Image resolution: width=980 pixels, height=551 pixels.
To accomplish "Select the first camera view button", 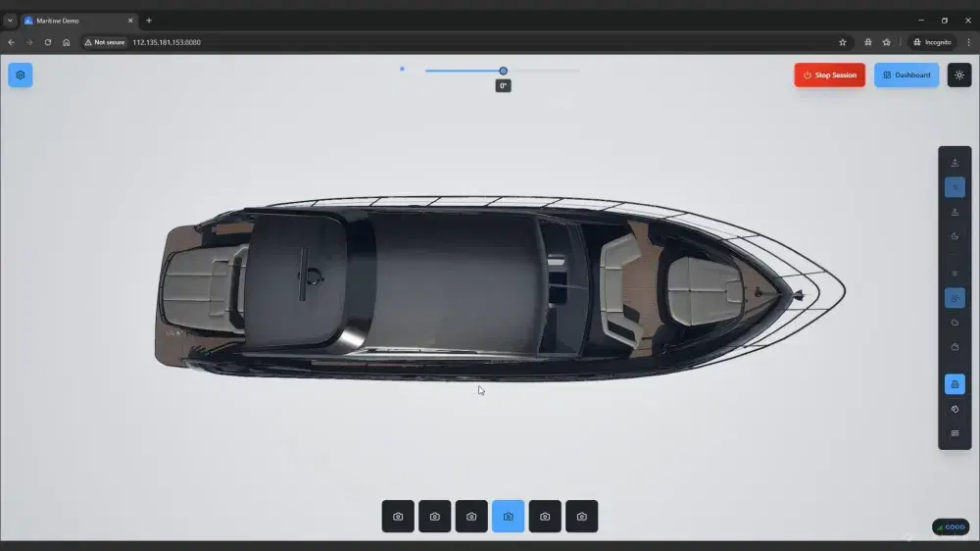I will click(398, 517).
